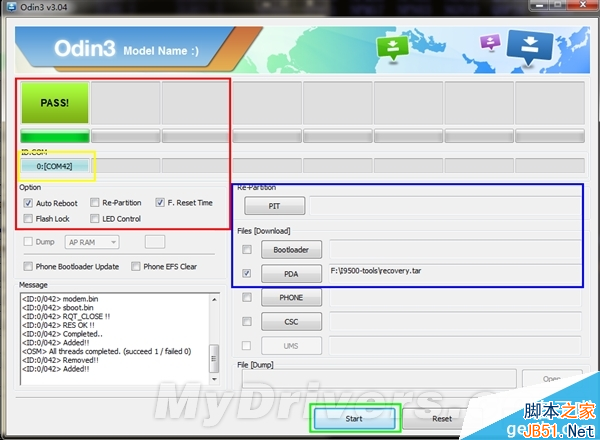Click the small box beside AP RAM
Viewport: 600px width, 440px height.
(x=155, y=242)
